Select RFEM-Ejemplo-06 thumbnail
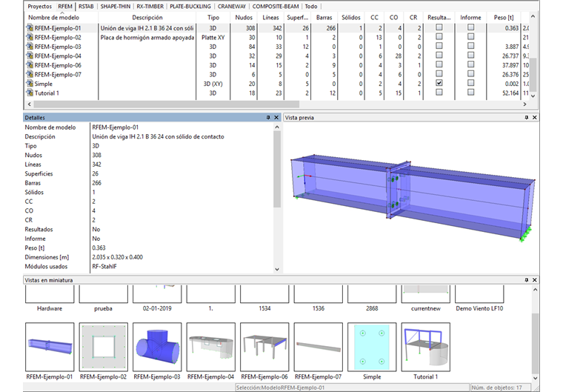Screen dimensions: 563x392 (x=264, y=347)
